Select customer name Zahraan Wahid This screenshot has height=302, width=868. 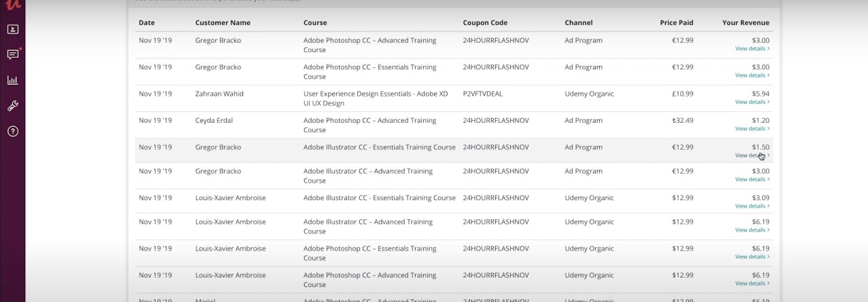click(x=219, y=94)
